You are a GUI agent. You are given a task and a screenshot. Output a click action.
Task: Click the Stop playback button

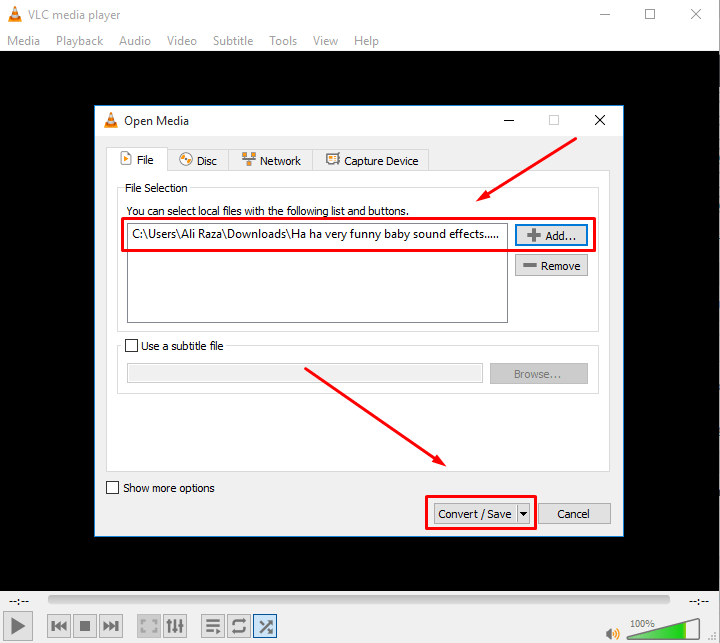(85, 626)
